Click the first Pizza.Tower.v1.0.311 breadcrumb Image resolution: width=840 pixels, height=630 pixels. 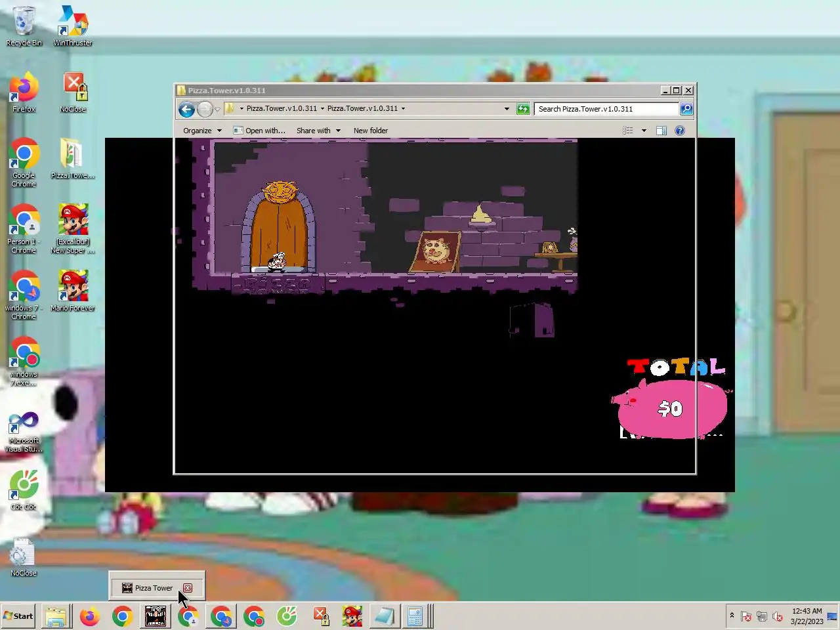point(282,109)
